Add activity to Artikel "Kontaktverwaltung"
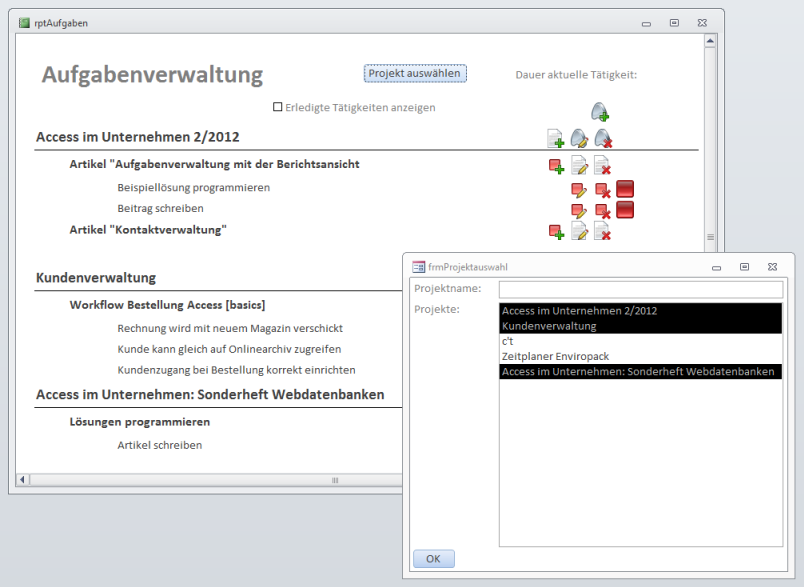The height and width of the screenshot is (587, 804). pyautogui.click(x=556, y=232)
